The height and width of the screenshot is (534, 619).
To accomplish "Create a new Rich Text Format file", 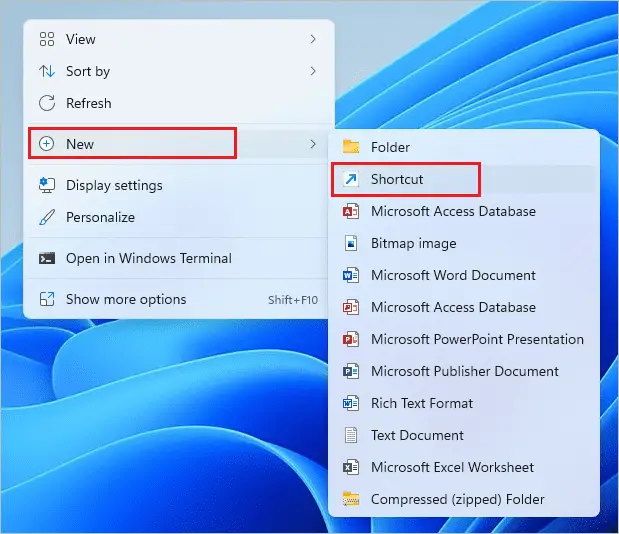I will click(463, 403).
